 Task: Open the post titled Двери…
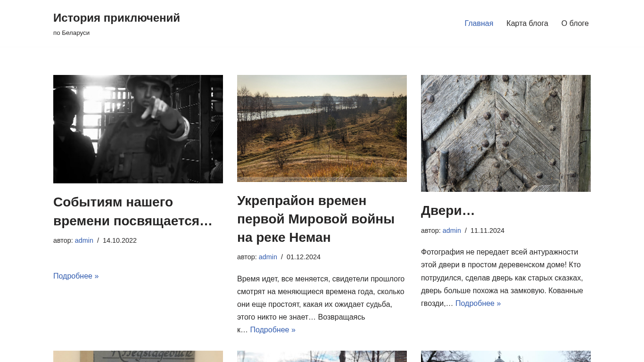448,210
